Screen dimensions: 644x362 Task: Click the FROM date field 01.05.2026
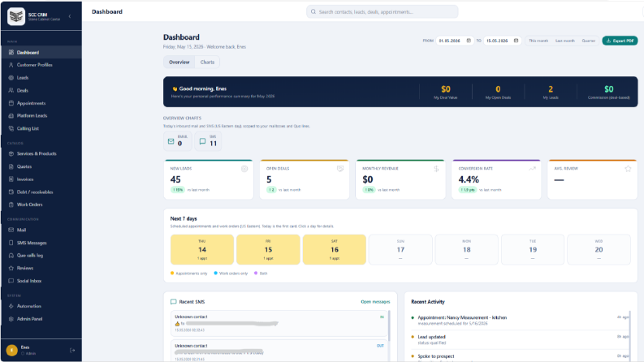point(455,41)
